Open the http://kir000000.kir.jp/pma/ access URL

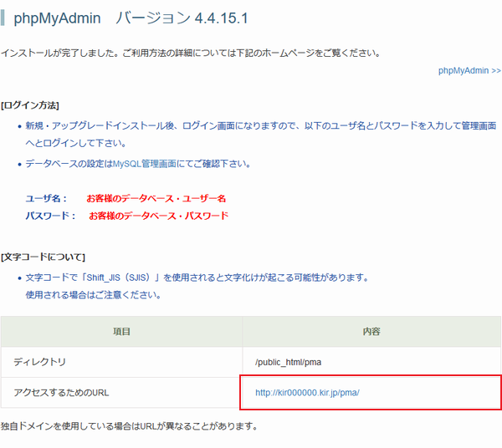click(x=307, y=393)
